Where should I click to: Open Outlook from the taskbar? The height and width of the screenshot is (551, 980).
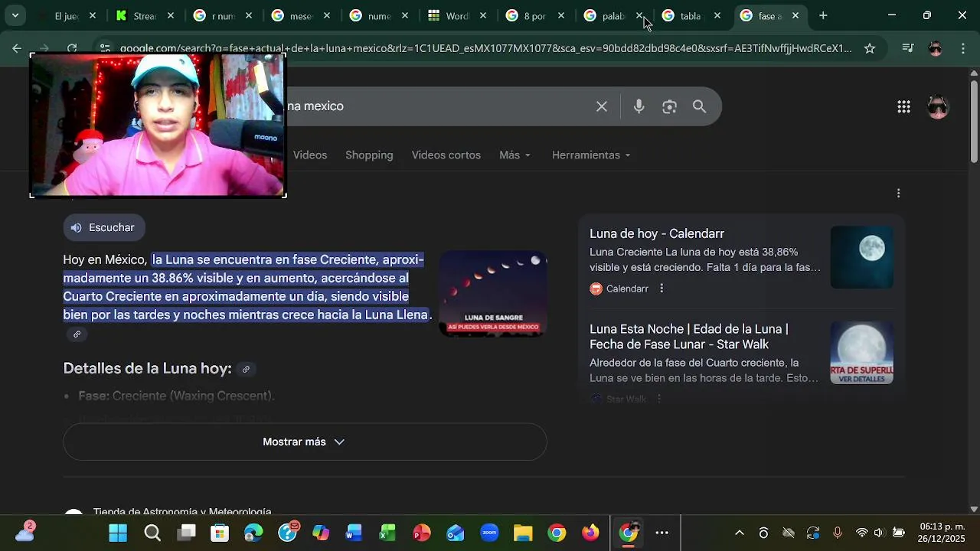(456, 533)
